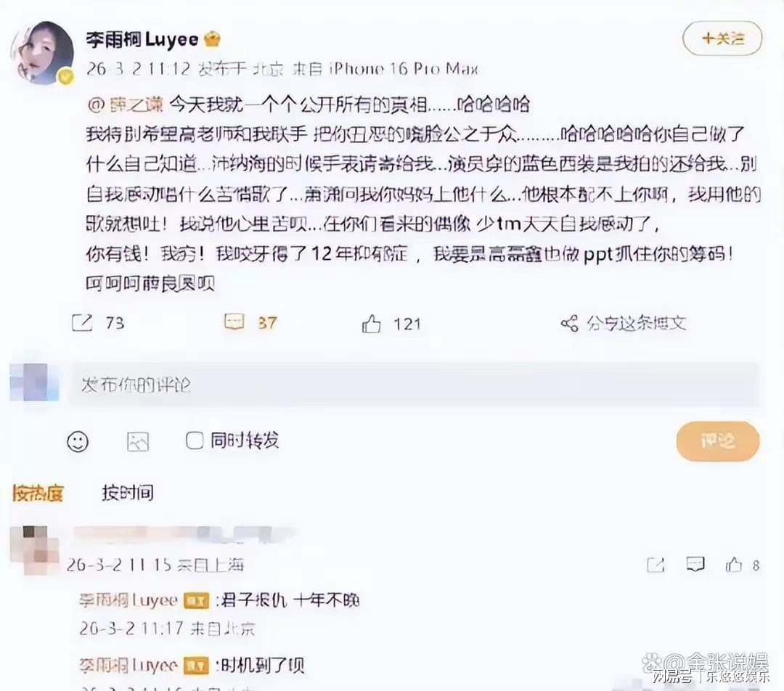Click the share icon beside 分享这条博文
This screenshot has width=784, height=691.
point(569,324)
